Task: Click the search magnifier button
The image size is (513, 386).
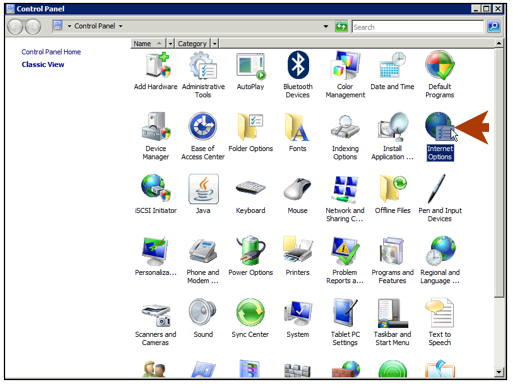Action: (494, 27)
